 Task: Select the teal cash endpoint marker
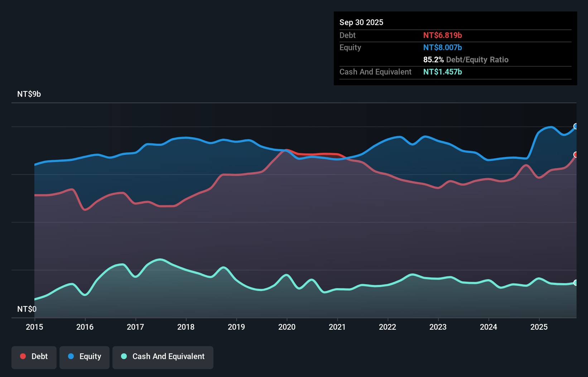pos(576,283)
